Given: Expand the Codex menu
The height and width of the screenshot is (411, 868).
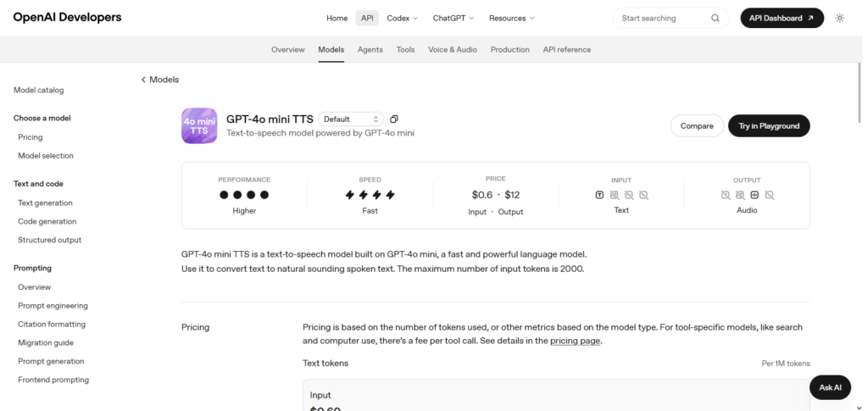Looking at the screenshot, I should click(403, 19).
